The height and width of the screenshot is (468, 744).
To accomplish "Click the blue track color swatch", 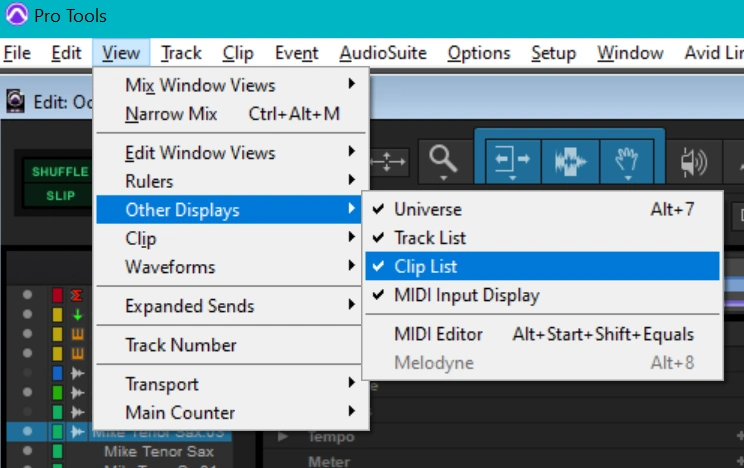I will 57,373.
